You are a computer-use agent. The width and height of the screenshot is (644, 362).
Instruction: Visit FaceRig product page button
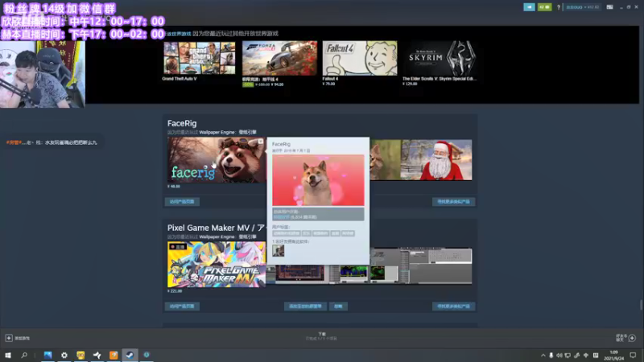click(182, 202)
